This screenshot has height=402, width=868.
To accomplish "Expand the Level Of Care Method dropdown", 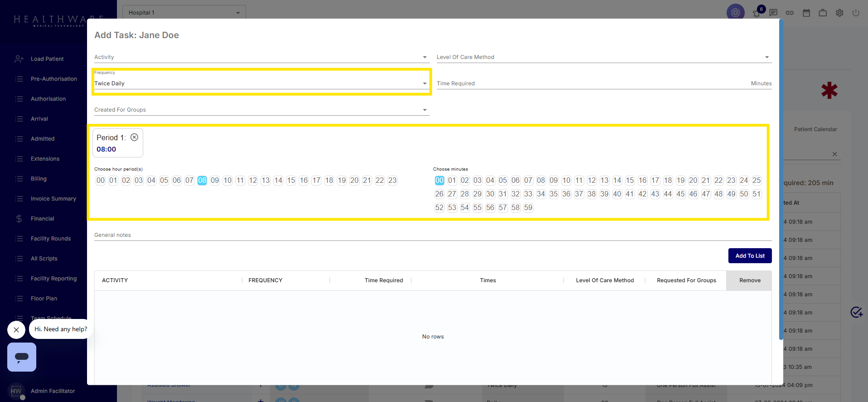I will pyautogui.click(x=603, y=57).
